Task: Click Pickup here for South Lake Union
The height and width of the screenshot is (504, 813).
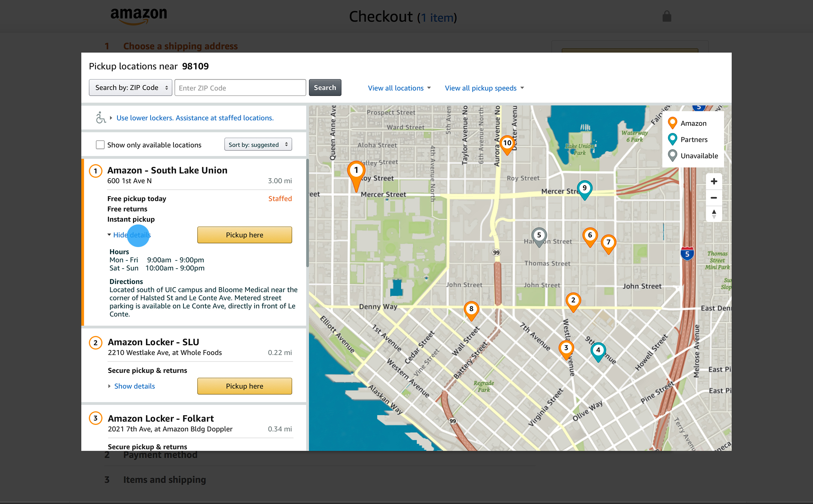Action: pyautogui.click(x=244, y=235)
